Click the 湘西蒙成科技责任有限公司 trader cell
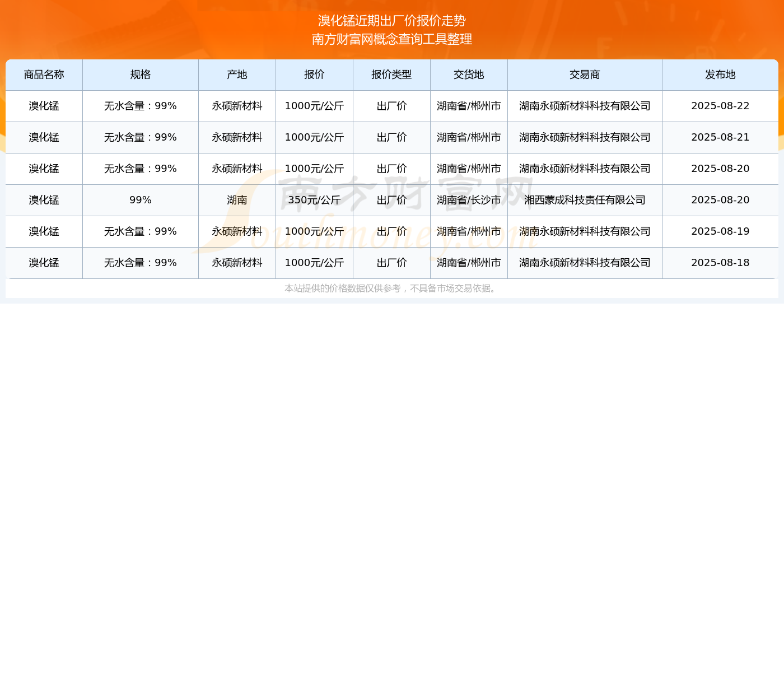The image size is (784, 675). tap(585, 201)
